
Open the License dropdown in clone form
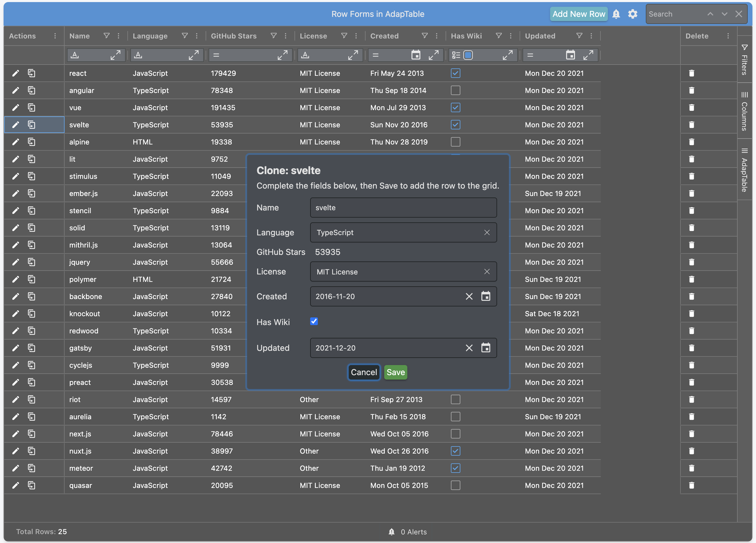click(x=403, y=271)
